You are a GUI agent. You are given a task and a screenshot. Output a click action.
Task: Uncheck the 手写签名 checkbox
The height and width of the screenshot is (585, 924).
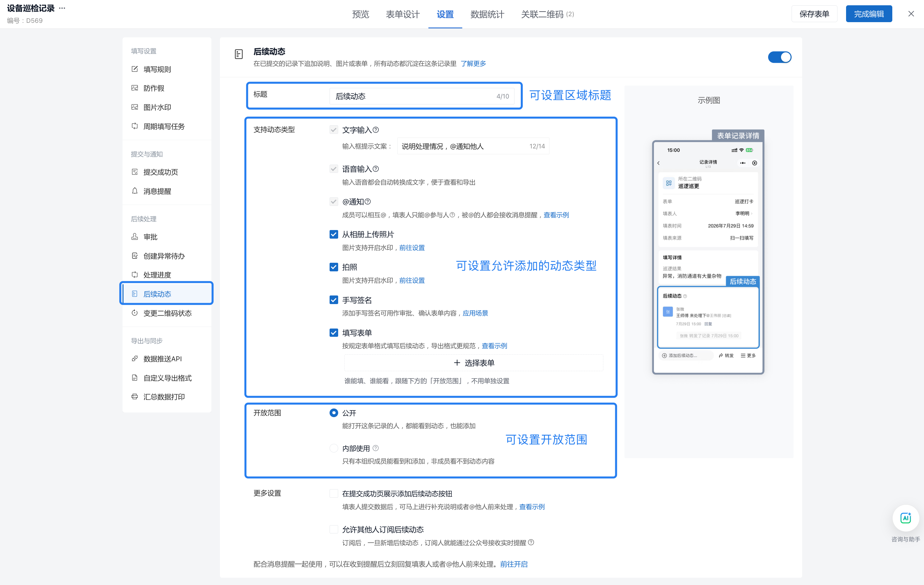[x=334, y=300]
